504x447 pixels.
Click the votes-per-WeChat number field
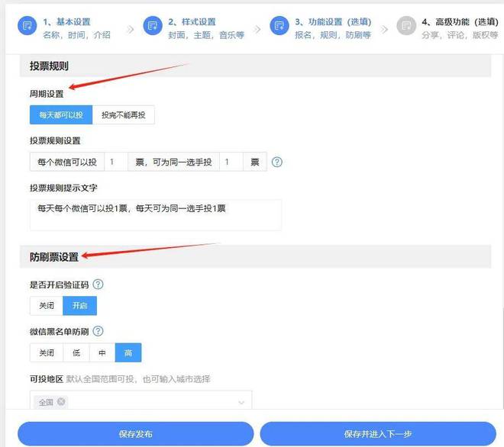116,162
